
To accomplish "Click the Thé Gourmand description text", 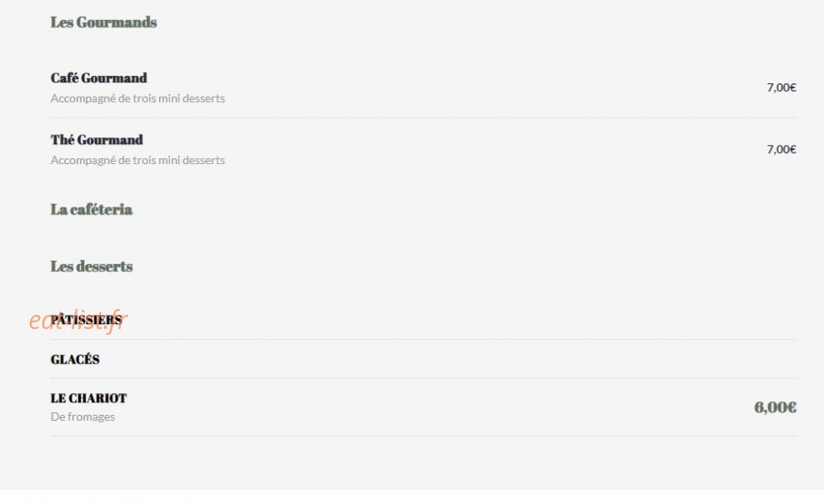I will (x=137, y=160).
